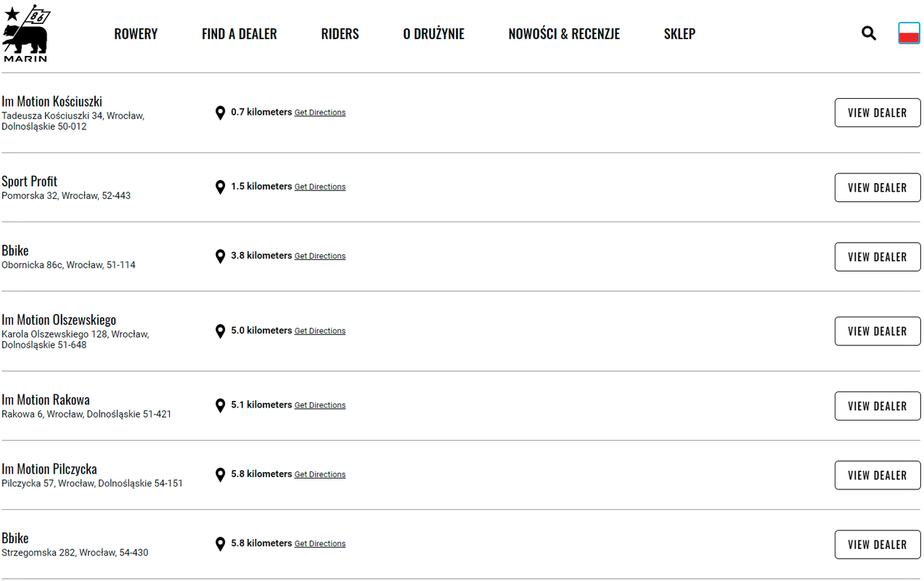Screen dimensions: 924x581
Task: Get directions to Im Motion Rakowa
Action: (x=320, y=405)
